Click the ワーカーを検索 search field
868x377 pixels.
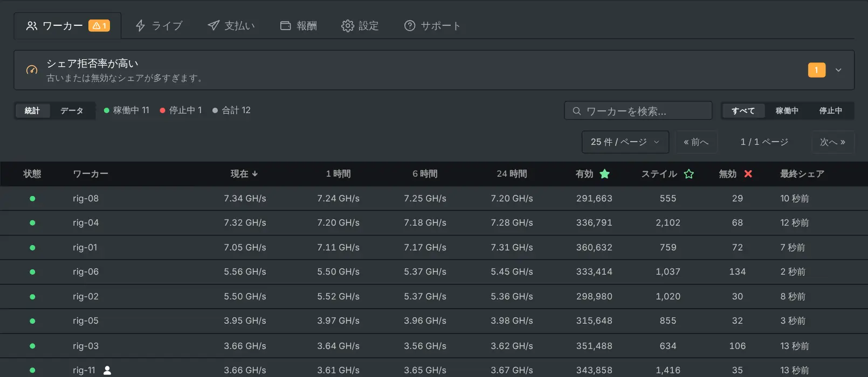(x=638, y=111)
